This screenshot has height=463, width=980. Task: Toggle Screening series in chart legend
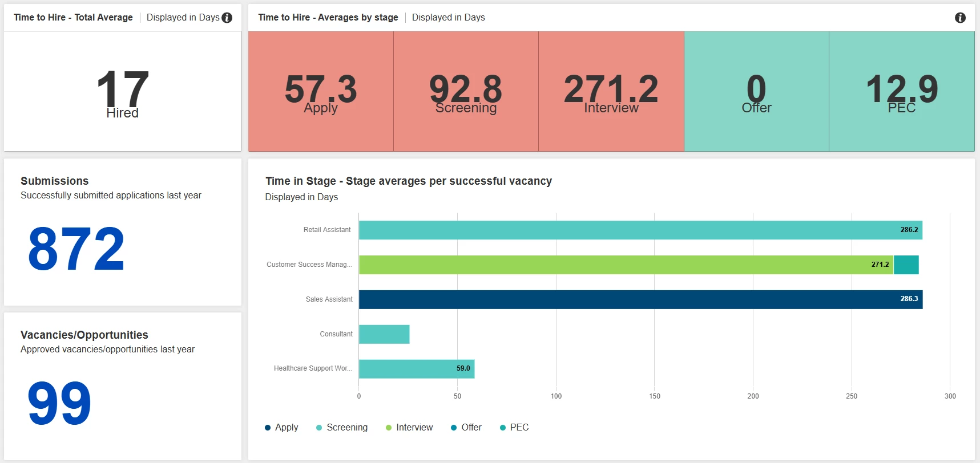pos(342,428)
